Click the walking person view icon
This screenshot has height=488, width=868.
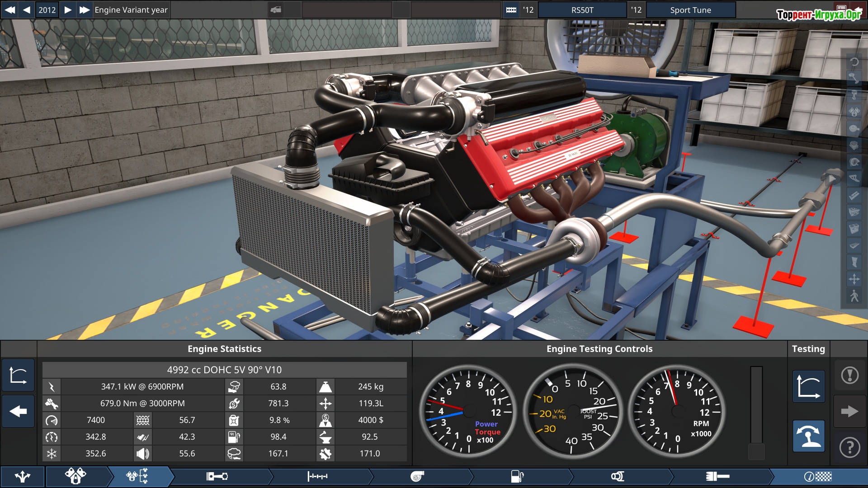pos(854,296)
